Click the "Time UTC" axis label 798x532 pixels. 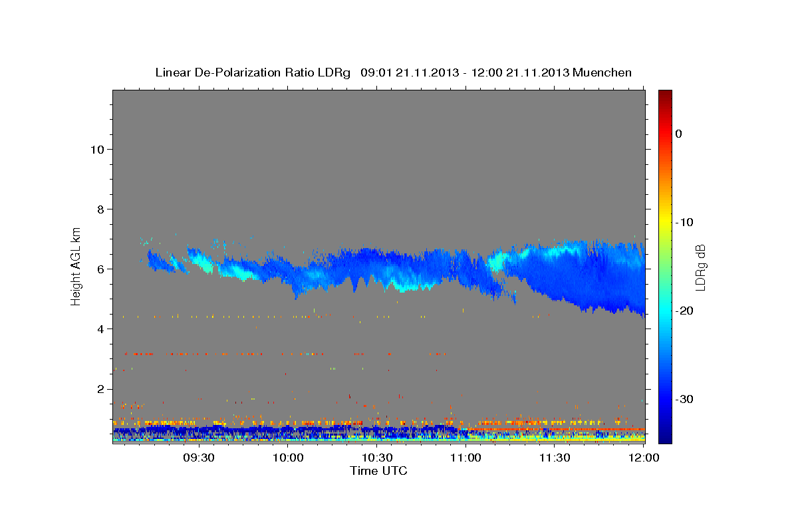tap(378, 471)
